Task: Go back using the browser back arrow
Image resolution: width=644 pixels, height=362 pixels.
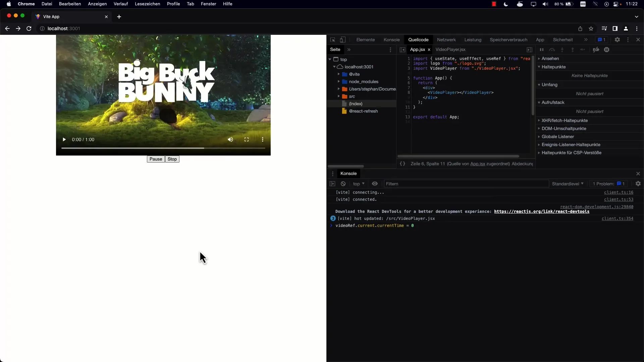Action: click(x=7, y=28)
